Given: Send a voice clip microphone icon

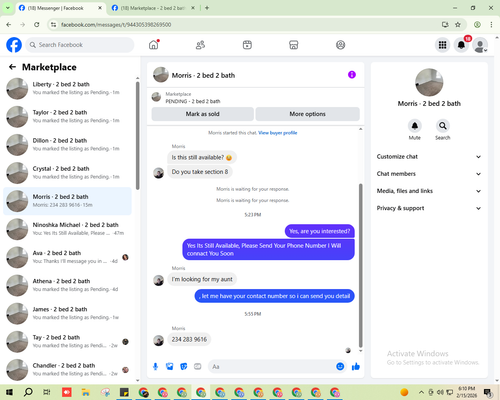Looking at the screenshot, I should [x=155, y=367].
